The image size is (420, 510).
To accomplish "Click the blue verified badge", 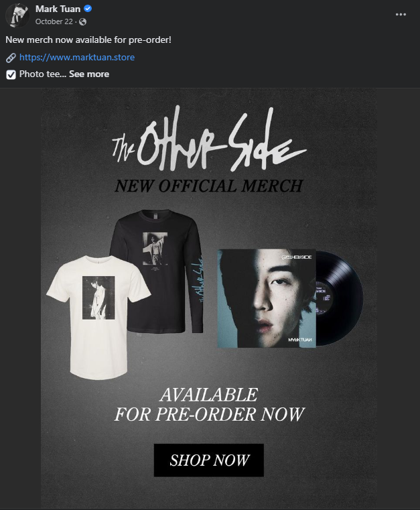I will pos(88,9).
